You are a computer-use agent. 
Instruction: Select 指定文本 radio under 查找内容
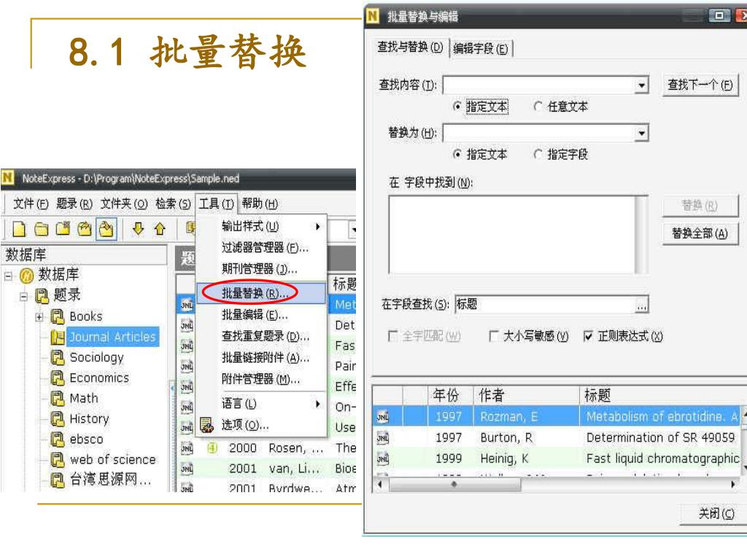(x=457, y=106)
